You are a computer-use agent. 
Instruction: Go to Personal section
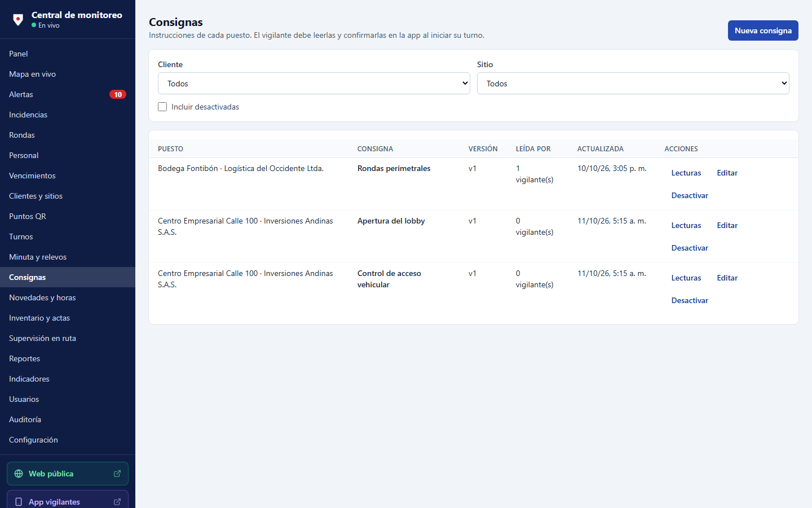point(68,155)
